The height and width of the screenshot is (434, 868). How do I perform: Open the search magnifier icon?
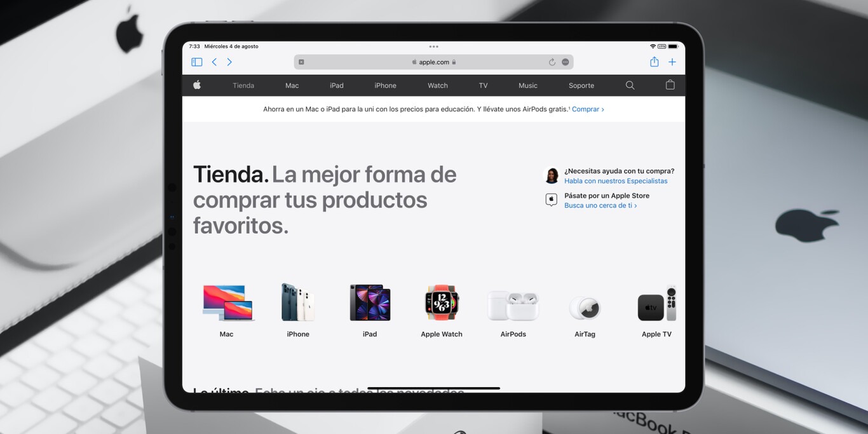630,85
